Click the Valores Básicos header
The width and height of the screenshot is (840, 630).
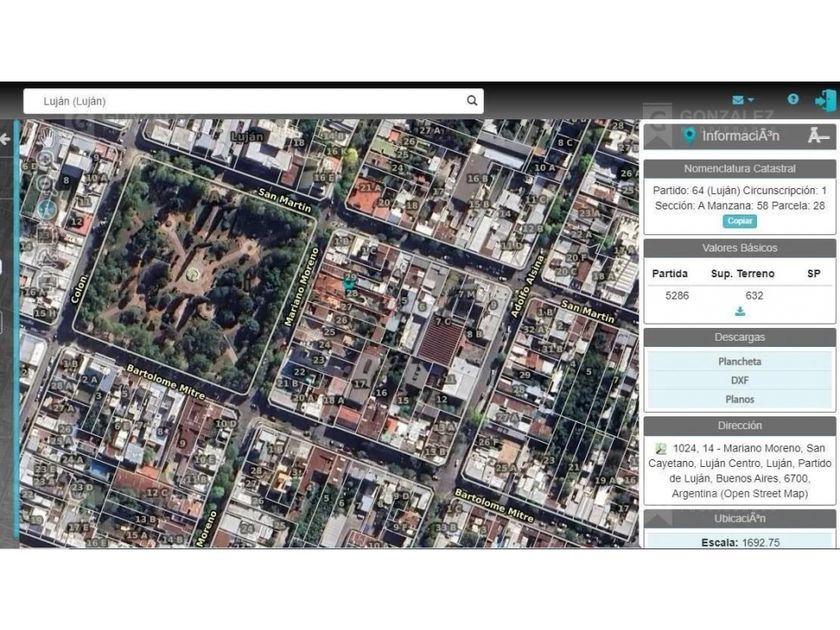tap(740, 248)
